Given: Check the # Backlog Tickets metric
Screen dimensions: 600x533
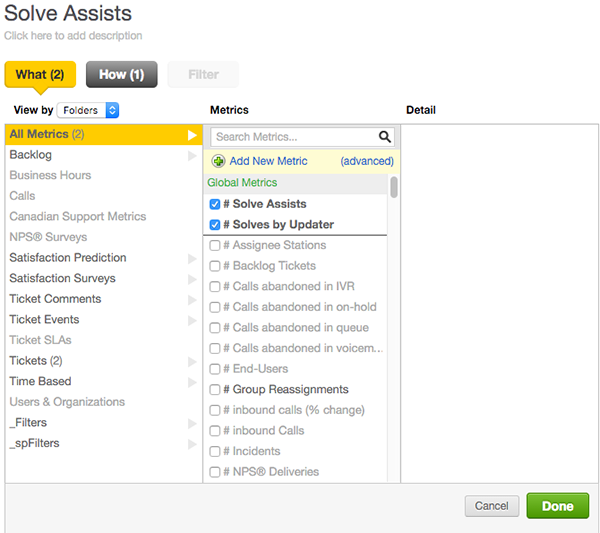Looking at the screenshot, I should [215, 266].
